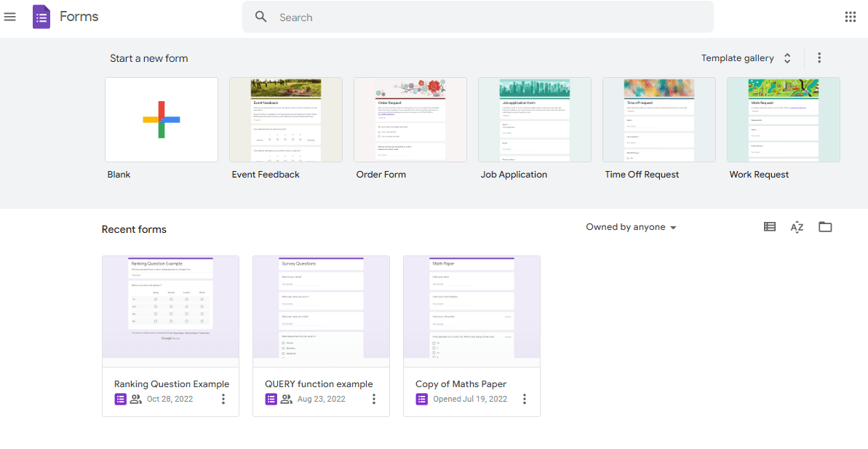Open the AZ sort options

tap(797, 227)
